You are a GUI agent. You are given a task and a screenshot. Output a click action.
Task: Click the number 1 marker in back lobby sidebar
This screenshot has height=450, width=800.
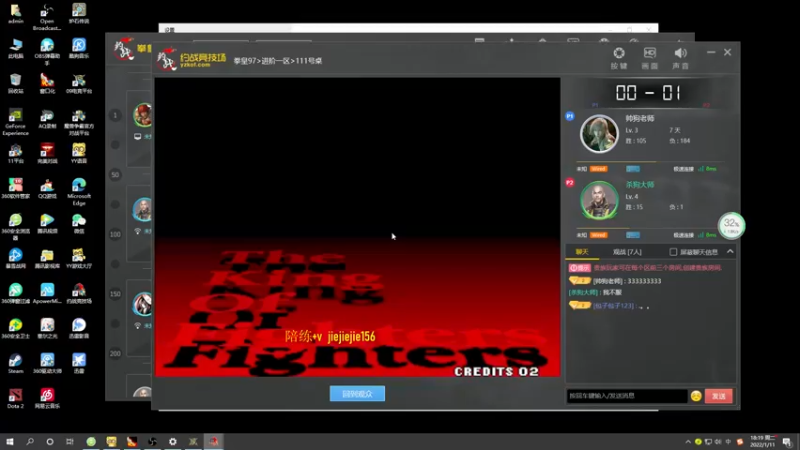point(115,115)
